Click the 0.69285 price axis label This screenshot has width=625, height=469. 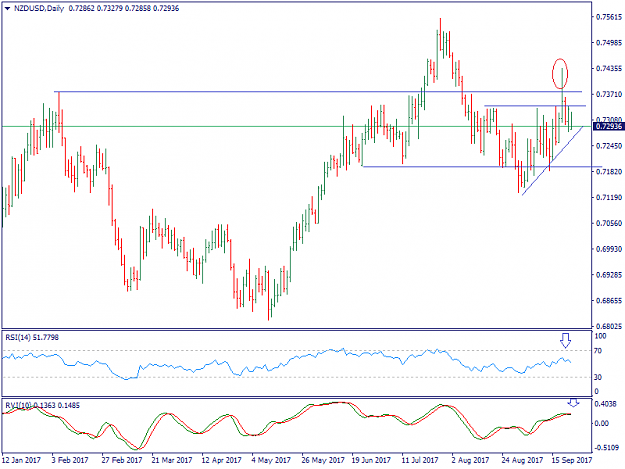[x=609, y=275]
